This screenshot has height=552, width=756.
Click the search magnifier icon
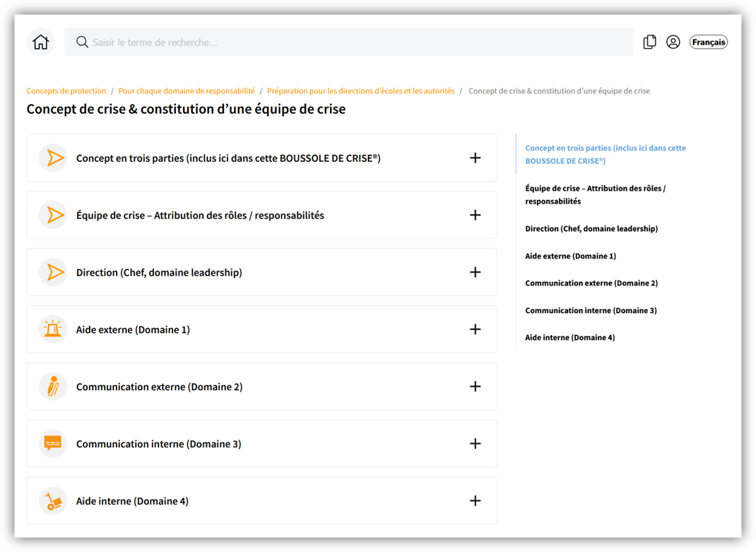click(x=82, y=42)
